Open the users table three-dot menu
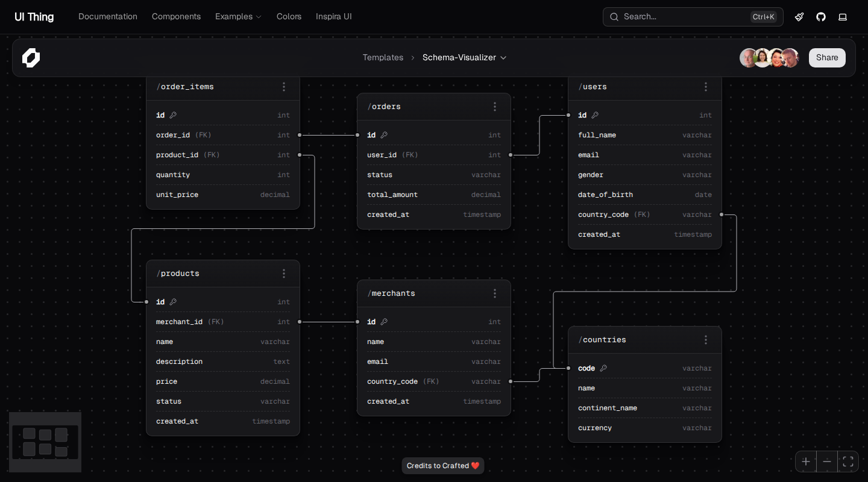Viewport: 868px width, 482px height. point(706,87)
